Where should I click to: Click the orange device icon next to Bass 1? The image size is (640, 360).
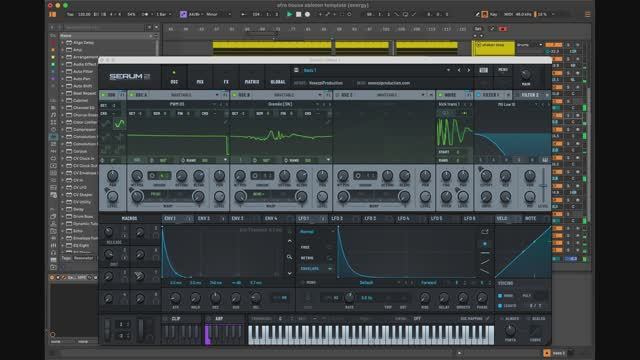pyautogui.click(x=547, y=353)
